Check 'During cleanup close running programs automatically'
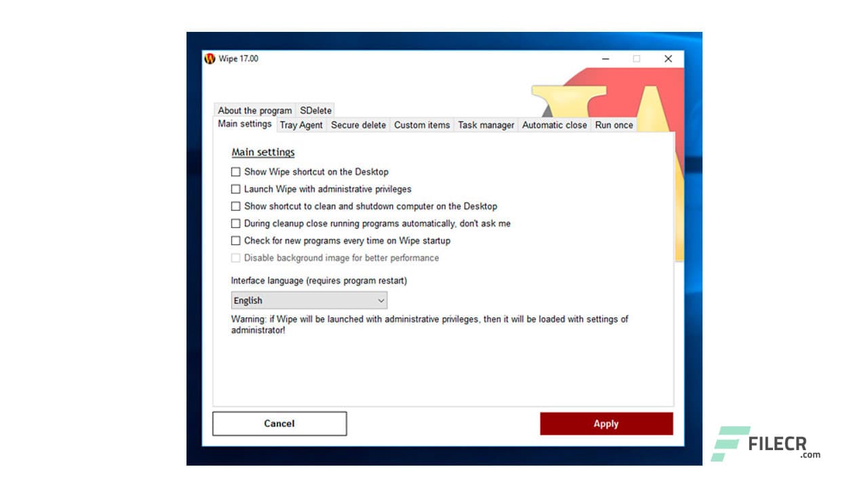This screenshot has width=868, height=488. point(235,223)
